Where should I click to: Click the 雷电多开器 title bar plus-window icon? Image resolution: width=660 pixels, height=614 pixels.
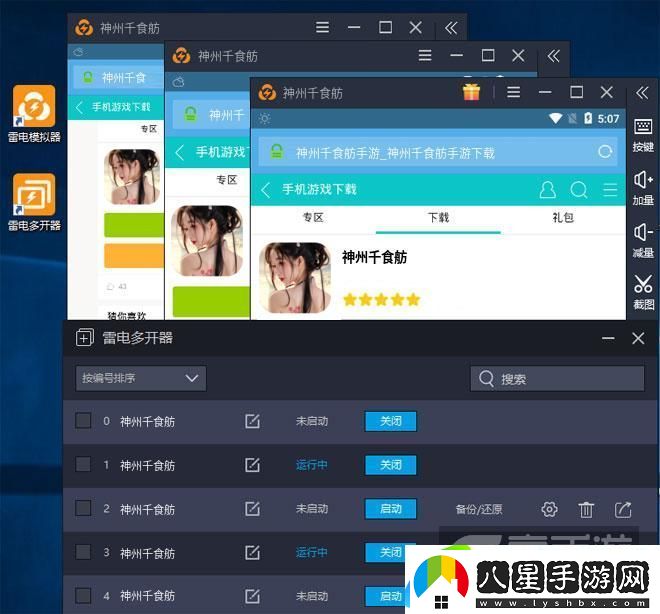tap(84, 338)
